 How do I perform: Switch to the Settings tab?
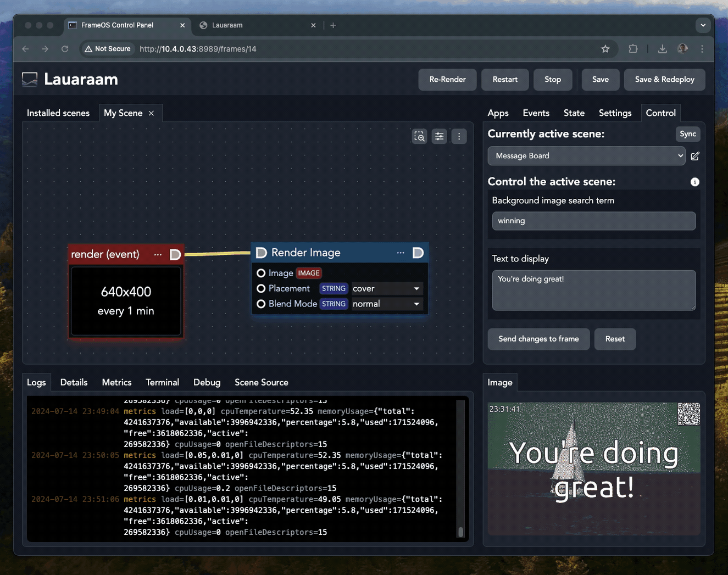click(615, 113)
